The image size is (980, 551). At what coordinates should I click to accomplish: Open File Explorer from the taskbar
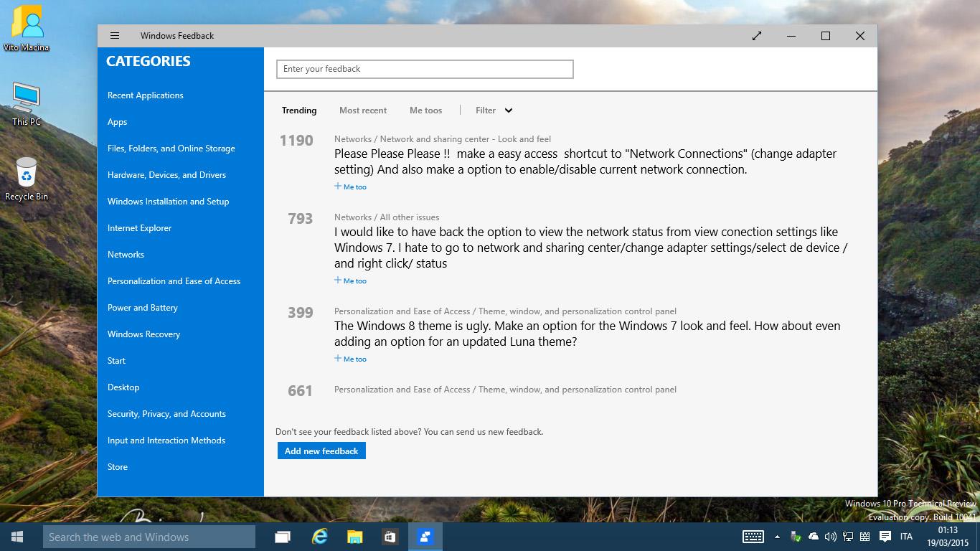354,537
